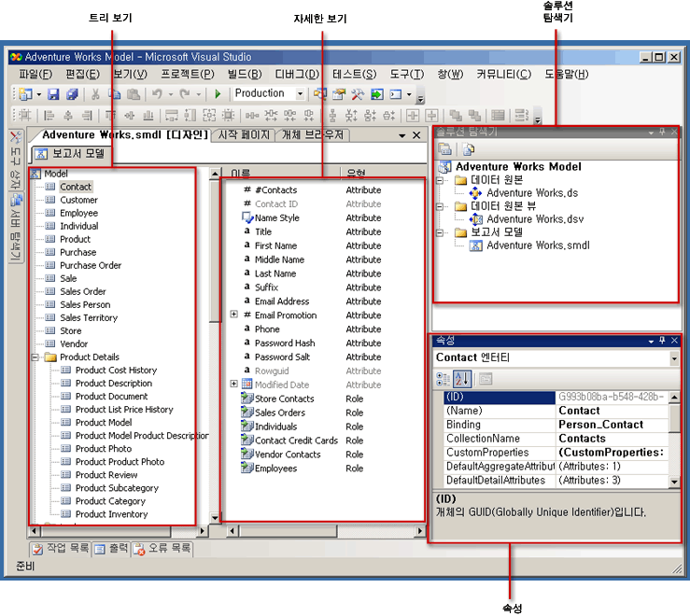Screen dimensions: 690x616
Task: Switch to the 시작 페이지 tab
Action: click(x=244, y=135)
